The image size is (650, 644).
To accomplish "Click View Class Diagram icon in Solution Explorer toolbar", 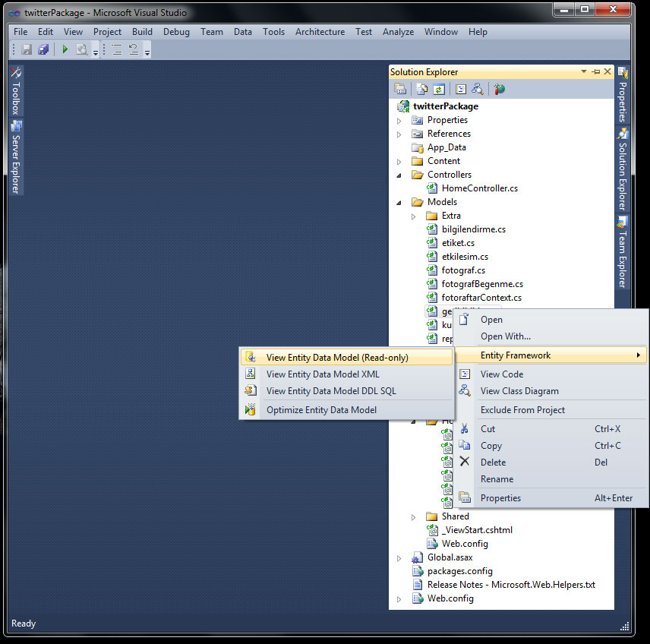I will (478, 89).
